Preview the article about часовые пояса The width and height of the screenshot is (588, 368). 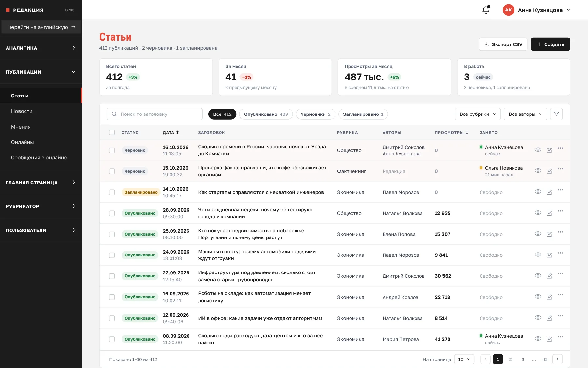538,150
